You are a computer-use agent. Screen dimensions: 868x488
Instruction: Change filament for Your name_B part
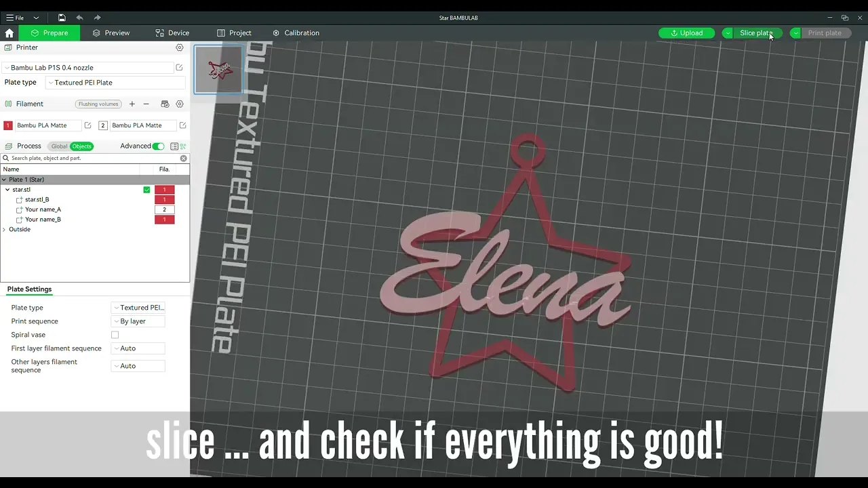(x=164, y=220)
